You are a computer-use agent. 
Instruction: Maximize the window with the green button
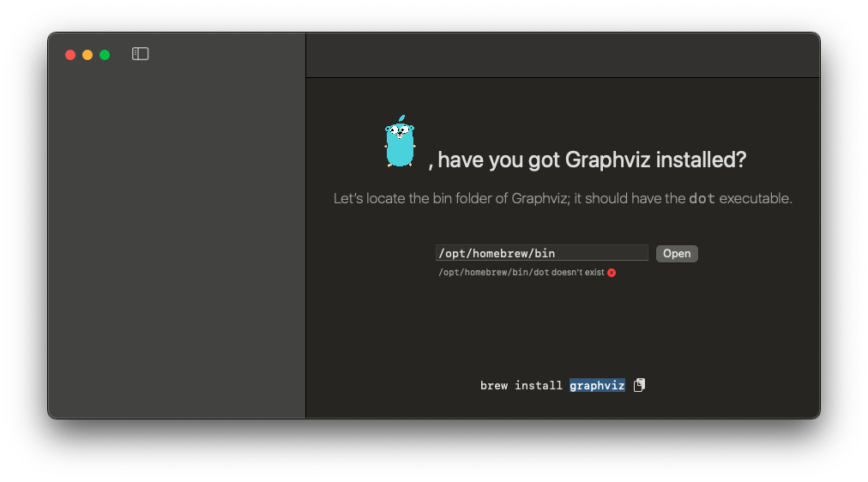[105, 55]
